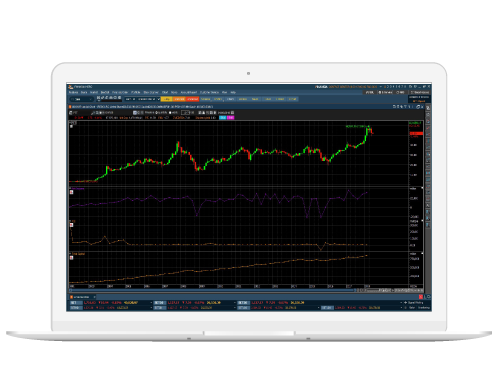Click the plus icon at the ticker panel's right side

pyautogui.click(x=406, y=303)
